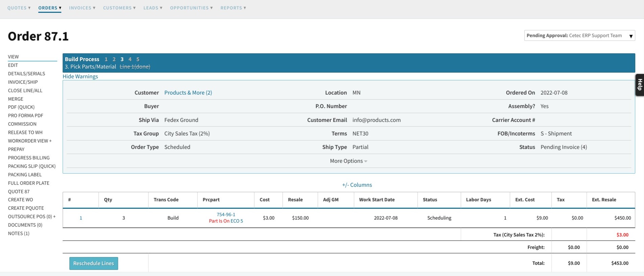The width and height of the screenshot is (644, 276).
Task: Open PACKING SLIP (QUICK) in sidebar
Action: 32,166
